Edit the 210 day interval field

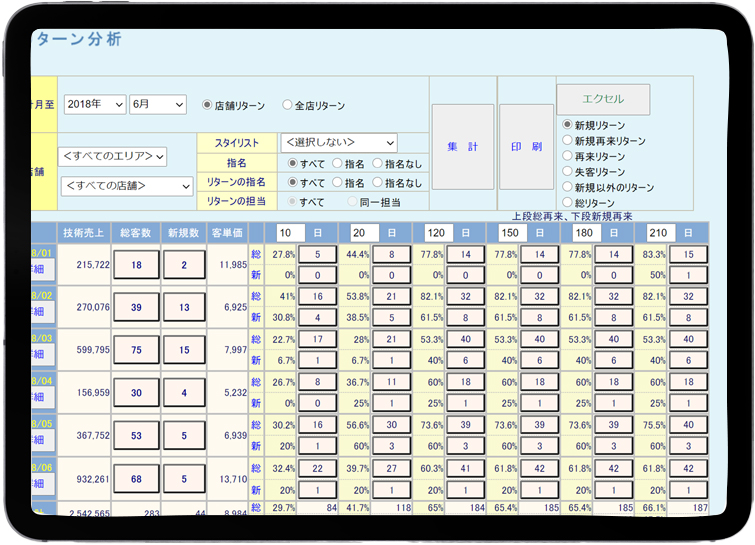[x=658, y=232]
